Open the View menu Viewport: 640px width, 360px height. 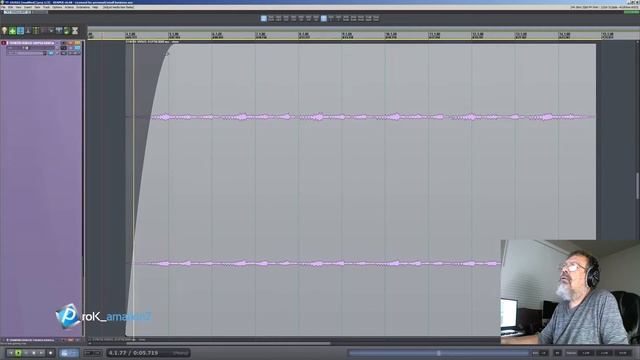click(x=19, y=7)
